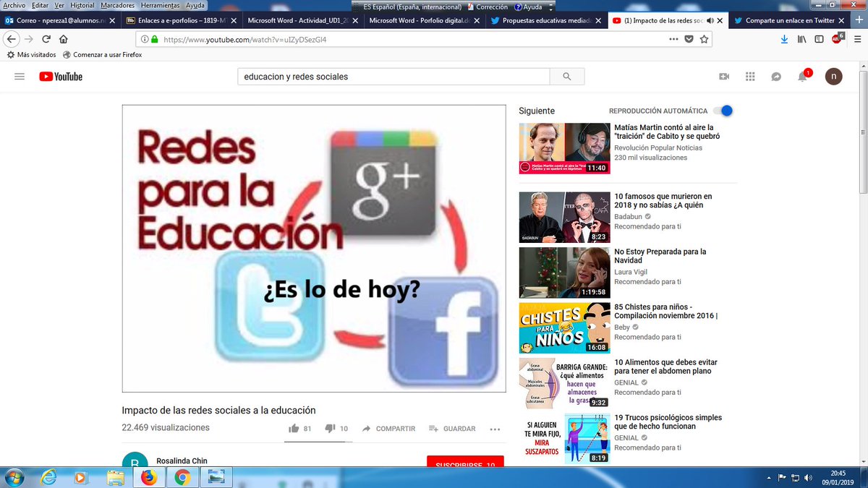Image resolution: width=868 pixels, height=488 pixels.
Task: Open the YouTube notifications bell
Action: (x=802, y=77)
